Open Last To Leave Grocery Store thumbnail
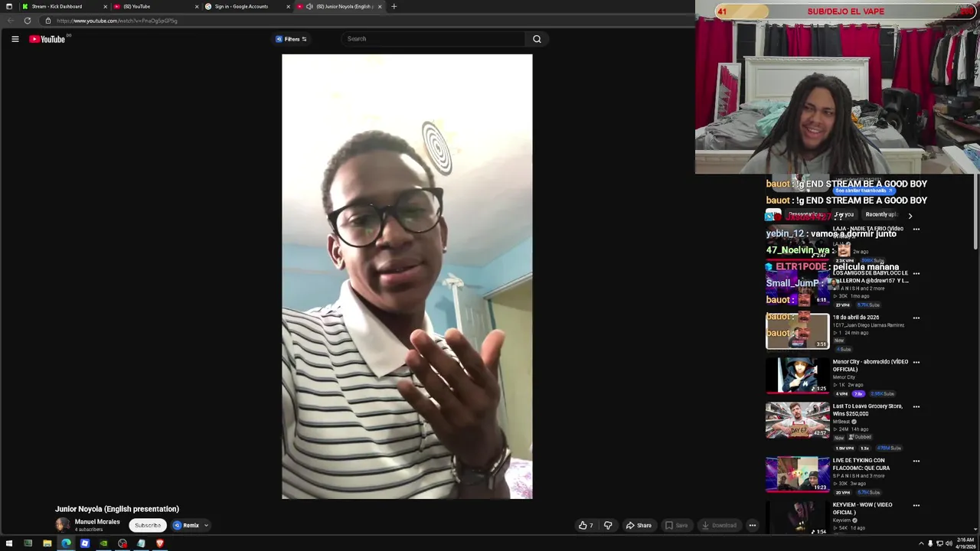The width and height of the screenshot is (980, 551). [x=797, y=420]
